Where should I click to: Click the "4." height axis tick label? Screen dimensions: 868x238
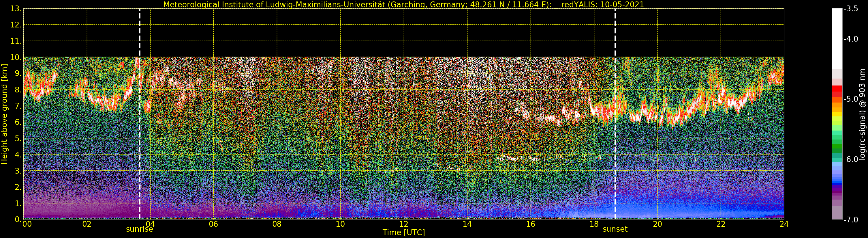[x=18, y=155]
